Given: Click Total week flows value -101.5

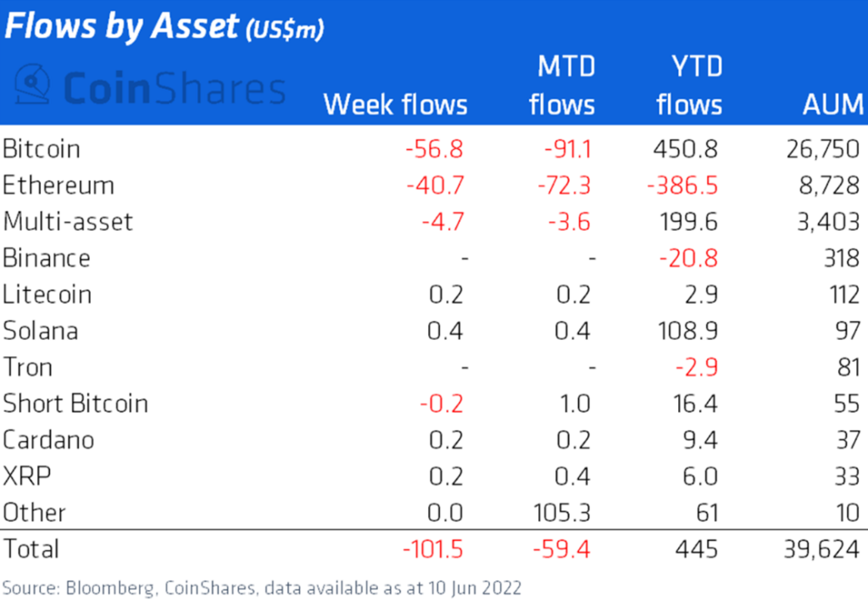Looking at the screenshot, I should [434, 548].
